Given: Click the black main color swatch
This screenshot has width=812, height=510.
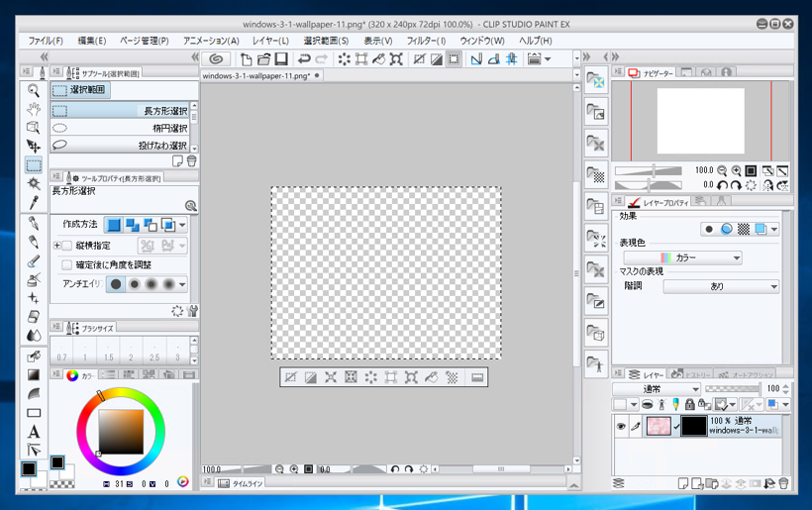Looking at the screenshot, I should [x=29, y=468].
